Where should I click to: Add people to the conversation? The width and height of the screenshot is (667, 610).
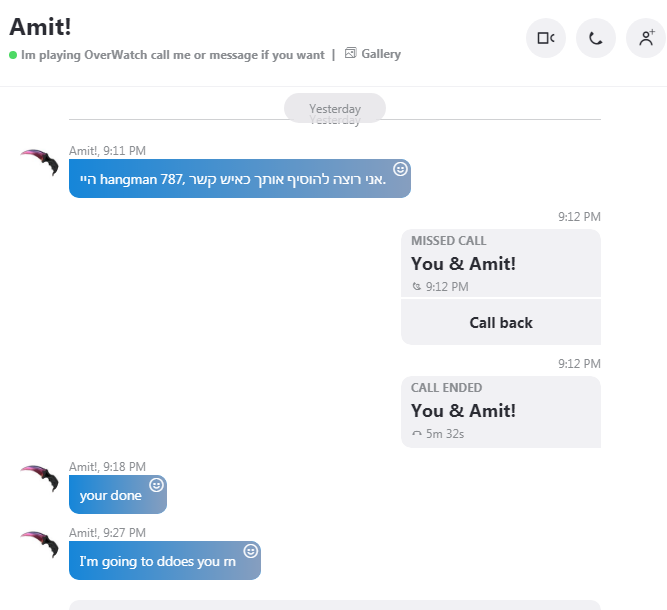(x=646, y=38)
